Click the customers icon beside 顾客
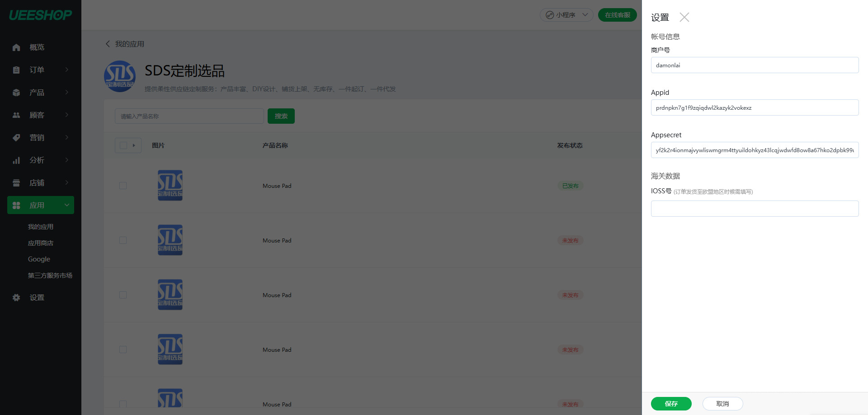 pyautogui.click(x=16, y=115)
